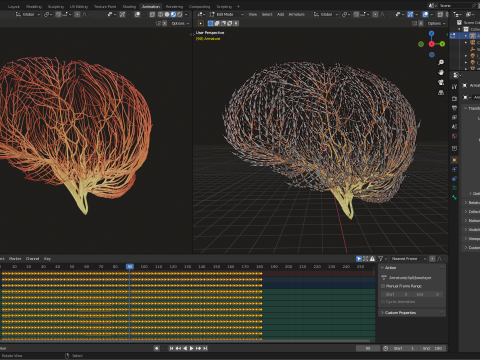Click the zoom magnifier gizmo in the viewport
Image resolution: width=480 pixels, height=360 pixels.
[x=441, y=62]
